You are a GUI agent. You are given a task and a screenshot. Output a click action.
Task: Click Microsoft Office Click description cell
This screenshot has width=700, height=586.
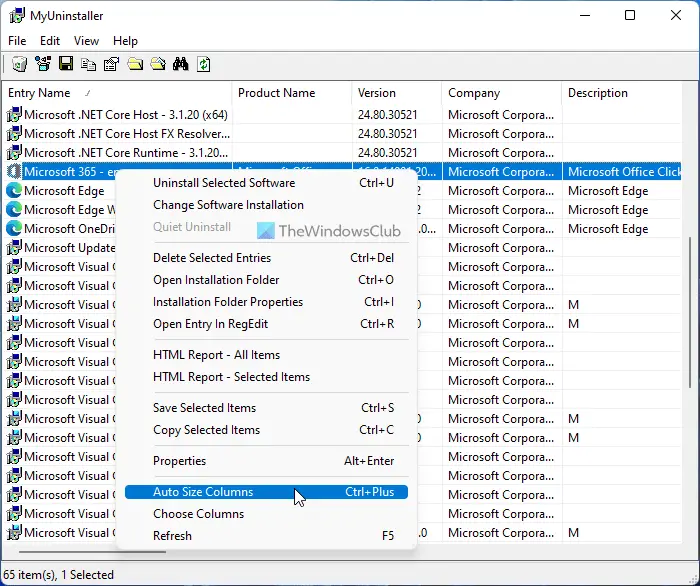pyautogui.click(x=622, y=171)
